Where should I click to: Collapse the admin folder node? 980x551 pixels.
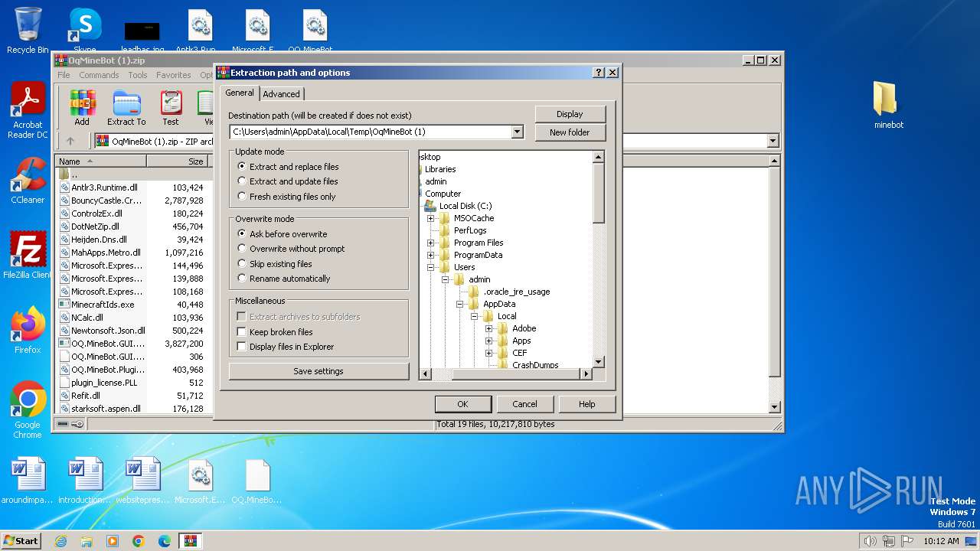coord(445,279)
